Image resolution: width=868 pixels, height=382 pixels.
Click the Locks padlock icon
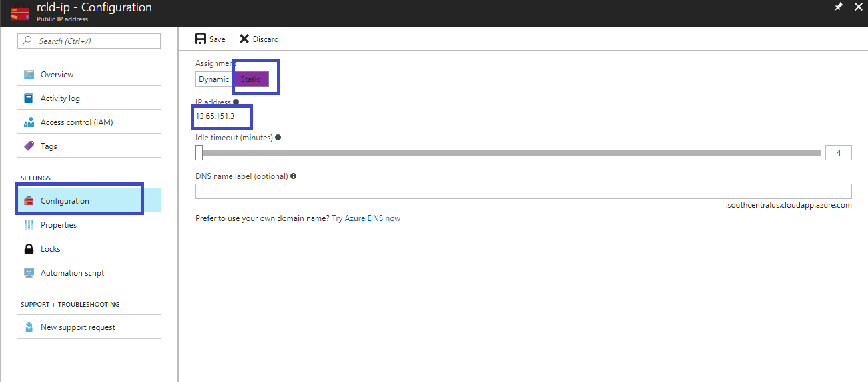[29, 249]
